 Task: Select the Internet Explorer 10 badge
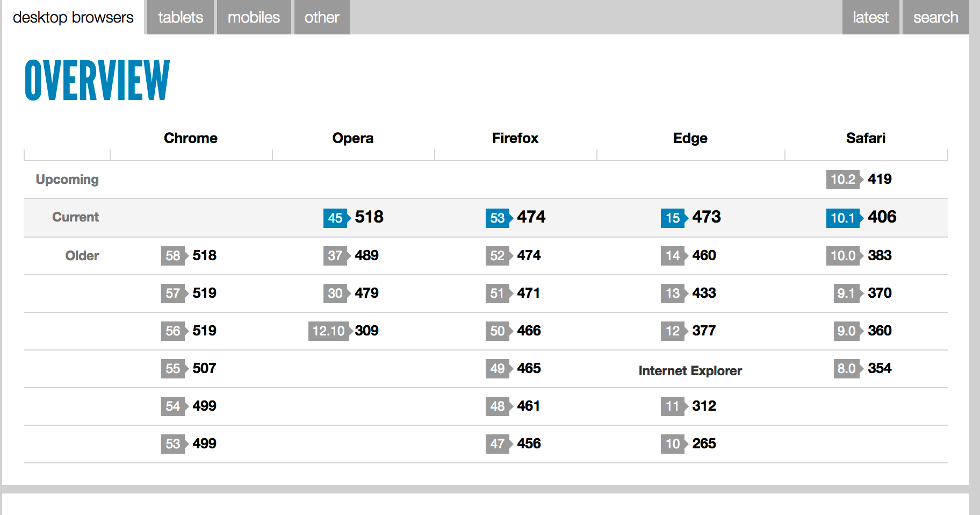tap(672, 444)
